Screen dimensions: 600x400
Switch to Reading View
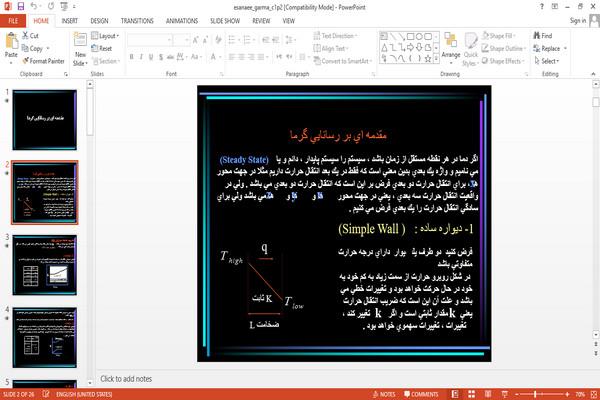[x=488, y=394]
